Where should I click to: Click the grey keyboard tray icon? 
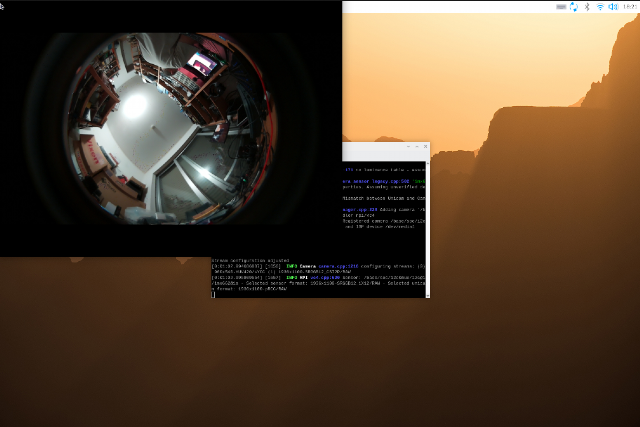click(561, 7)
